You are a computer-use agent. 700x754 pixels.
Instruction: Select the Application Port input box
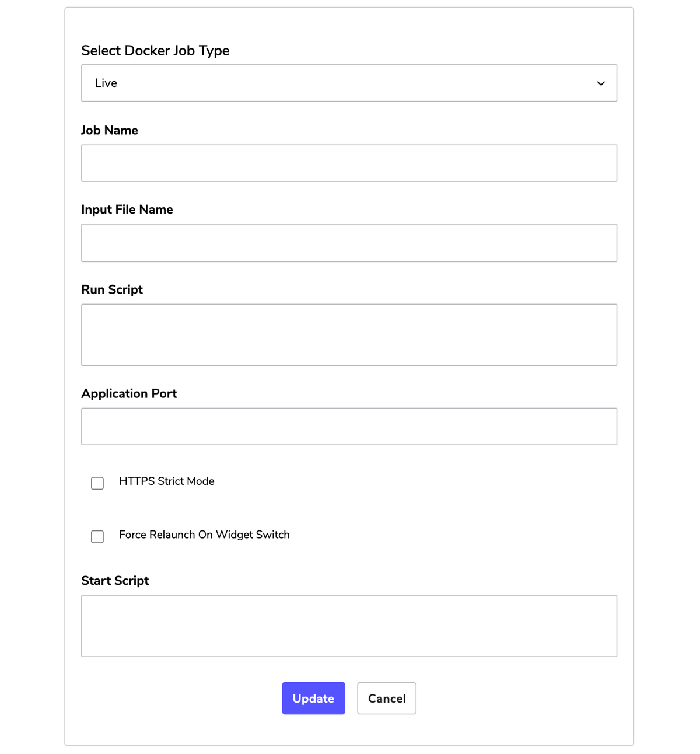click(349, 427)
